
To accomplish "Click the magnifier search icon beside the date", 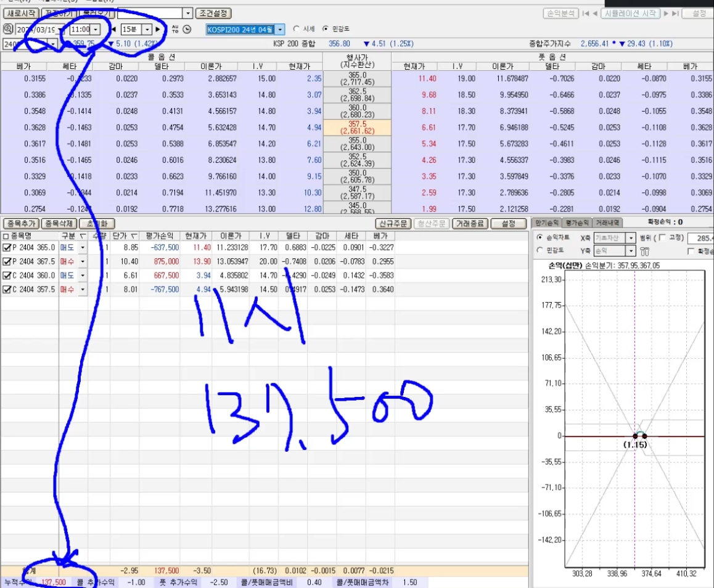I will pos(7,29).
